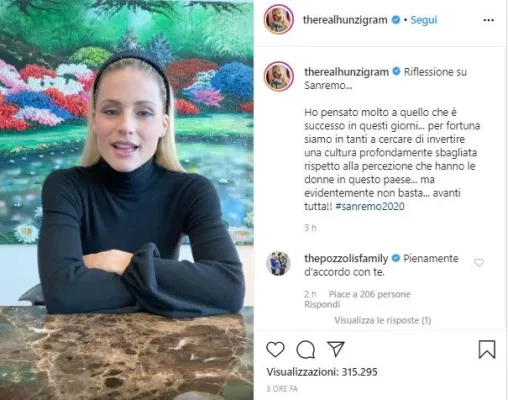Expand Visualizza le risposte (1)
Image resolution: width=508 pixels, height=400 pixels.
383,320
